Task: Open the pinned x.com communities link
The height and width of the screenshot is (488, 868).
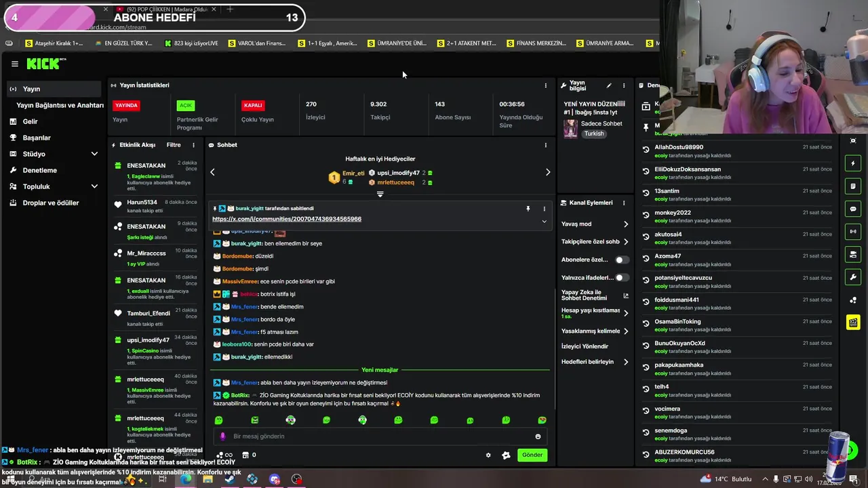Action: 287,219
